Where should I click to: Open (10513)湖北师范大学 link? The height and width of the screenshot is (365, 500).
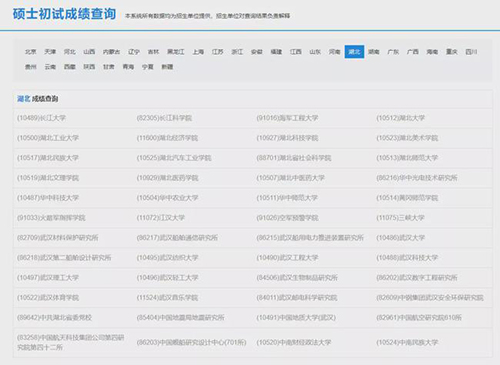click(407, 158)
